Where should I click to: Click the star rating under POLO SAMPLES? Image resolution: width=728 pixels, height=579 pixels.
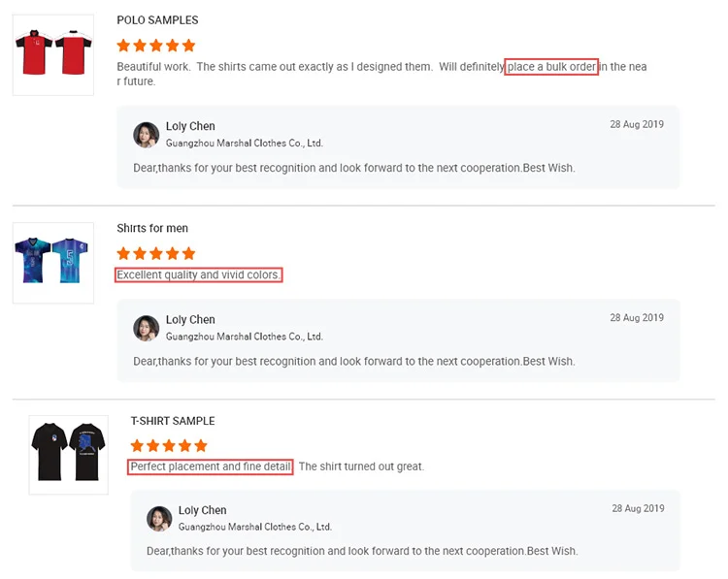(155, 46)
